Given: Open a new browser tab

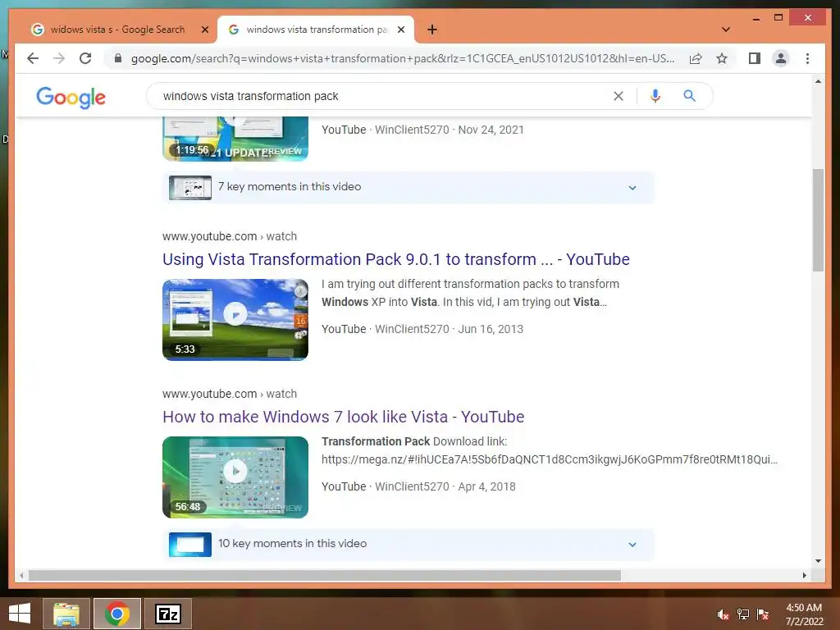Looking at the screenshot, I should click(432, 30).
